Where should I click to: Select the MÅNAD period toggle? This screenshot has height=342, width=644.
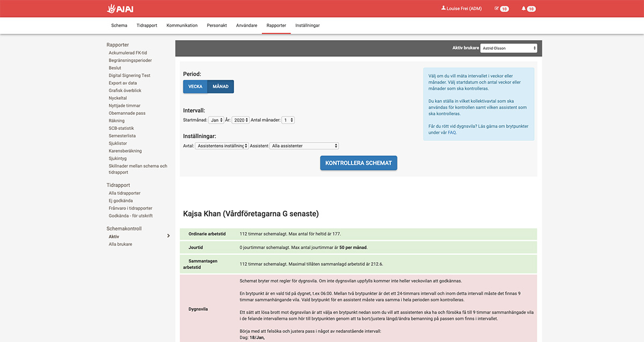[x=221, y=87]
